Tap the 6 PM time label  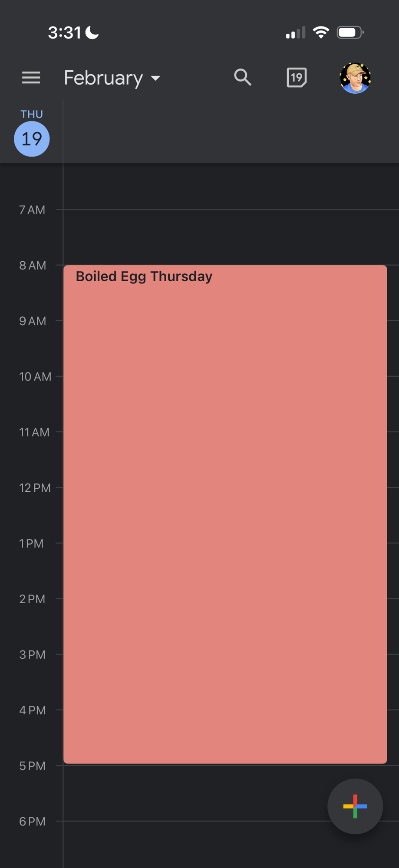coord(32,821)
